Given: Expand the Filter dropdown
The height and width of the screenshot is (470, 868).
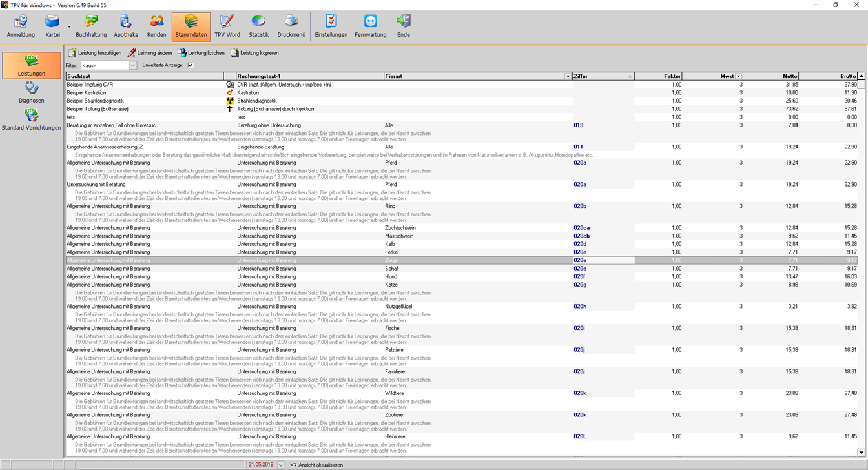Looking at the screenshot, I should [133, 65].
